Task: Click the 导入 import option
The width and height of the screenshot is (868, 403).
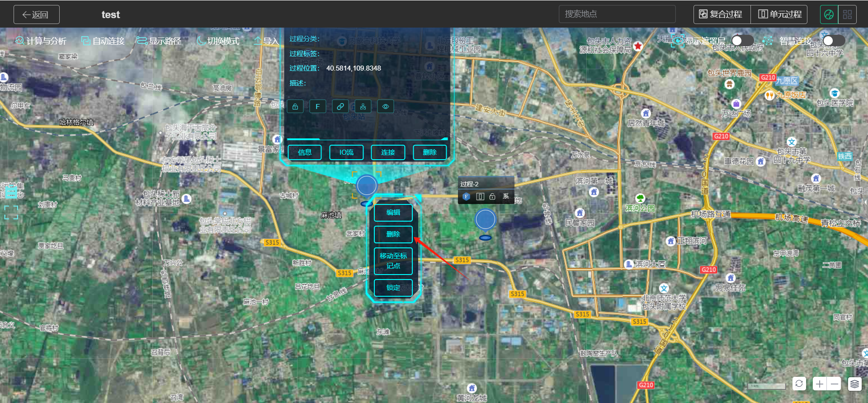Action: [266, 41]
